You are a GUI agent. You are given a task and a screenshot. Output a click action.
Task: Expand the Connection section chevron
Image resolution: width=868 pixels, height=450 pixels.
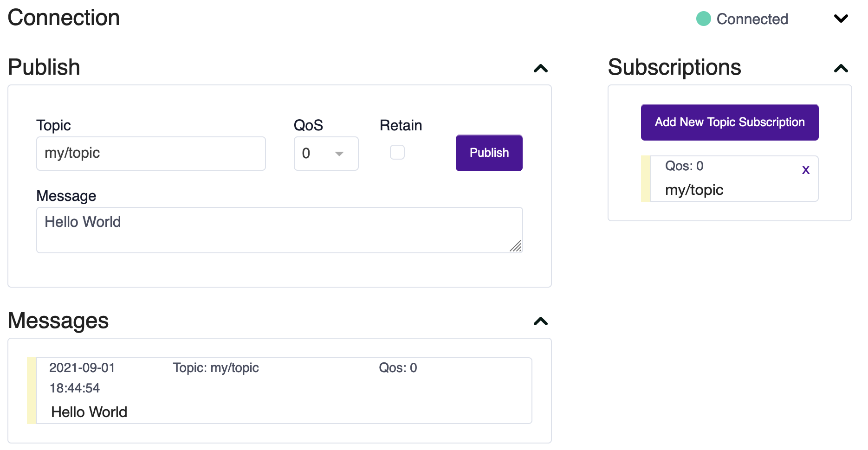coord(841,19)
